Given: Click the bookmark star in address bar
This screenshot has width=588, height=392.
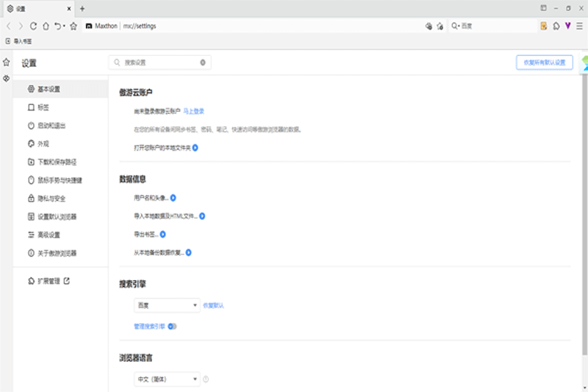Looking at the screenshot, I should pos(73,26).
